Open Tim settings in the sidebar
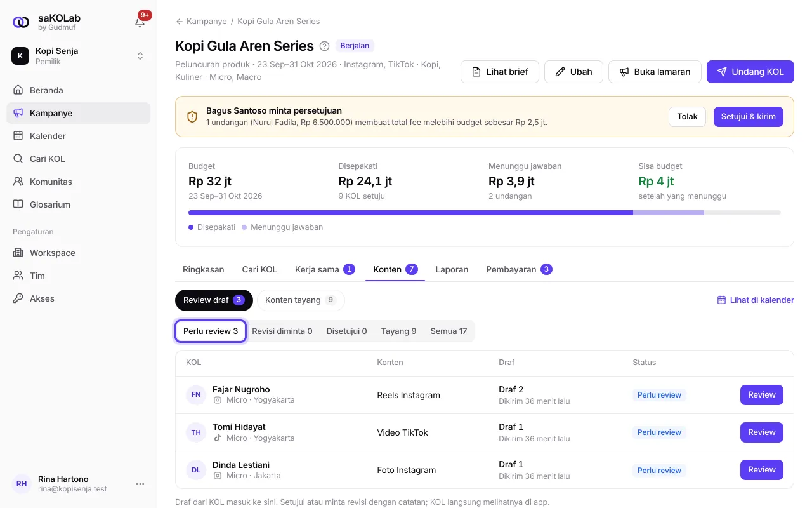The width and height of the screenshot is (812, 508). click(79, 276)
